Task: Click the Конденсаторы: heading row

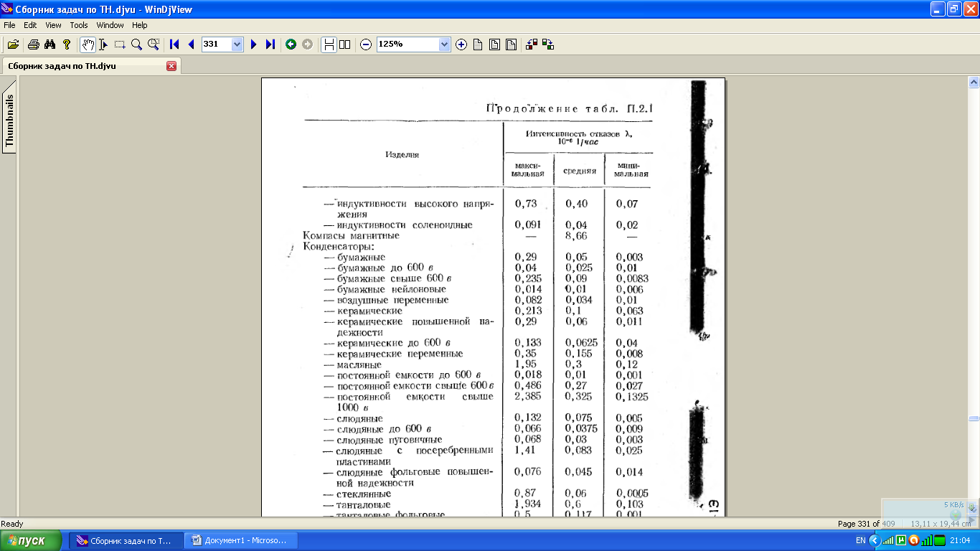Action: click(x=340, y=246)
